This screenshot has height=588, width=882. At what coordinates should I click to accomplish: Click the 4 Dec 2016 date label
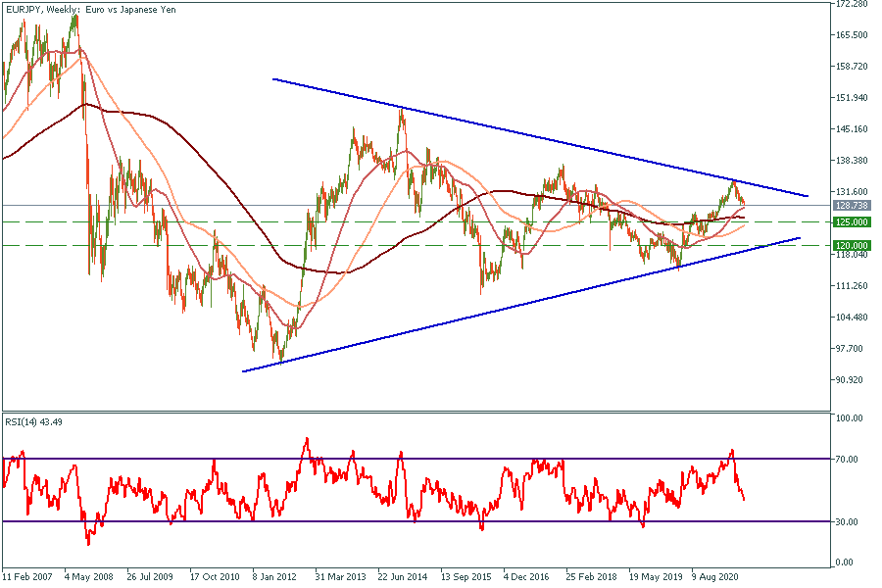point(530,577)
